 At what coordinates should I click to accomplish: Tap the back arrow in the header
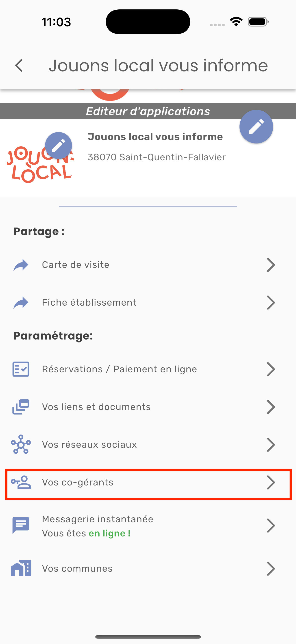click(19, 66)
